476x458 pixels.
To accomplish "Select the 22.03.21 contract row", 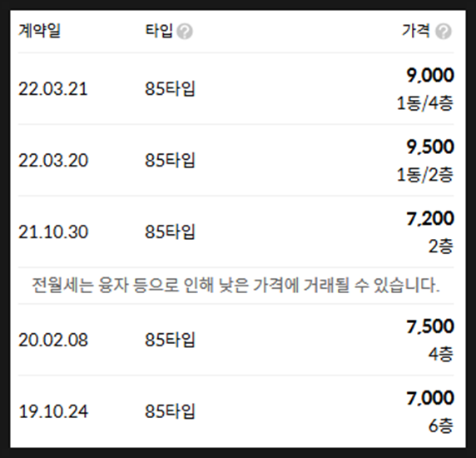I will 236,88.
